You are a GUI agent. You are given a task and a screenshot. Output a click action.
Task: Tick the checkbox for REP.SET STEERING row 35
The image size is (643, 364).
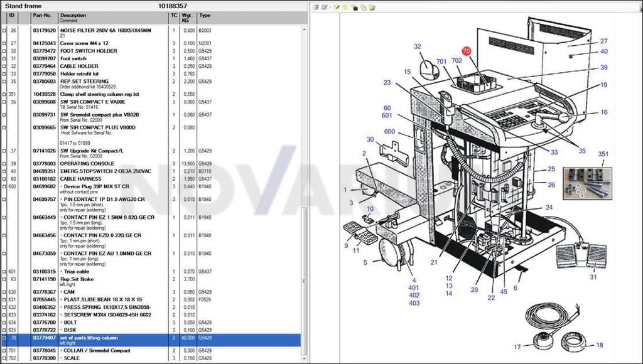pos(4,82)
